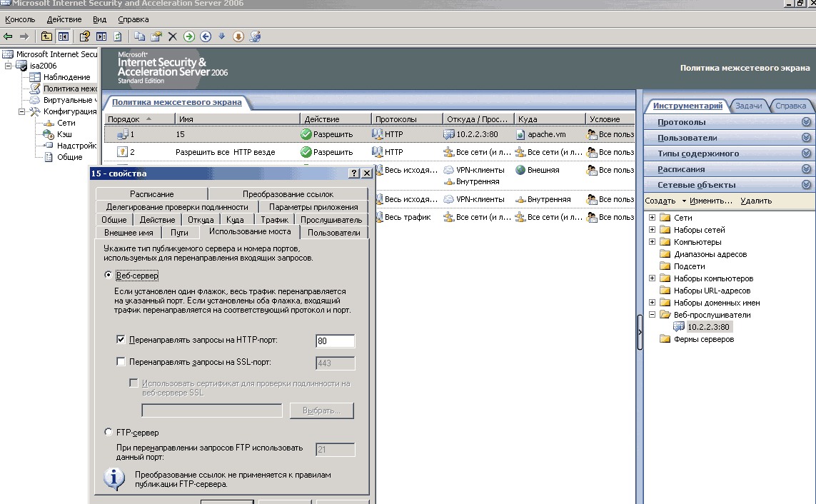Click the help question mark button in dialog title
The height and width of the screenshot is (504, 816).
click(x=354, y=173)
